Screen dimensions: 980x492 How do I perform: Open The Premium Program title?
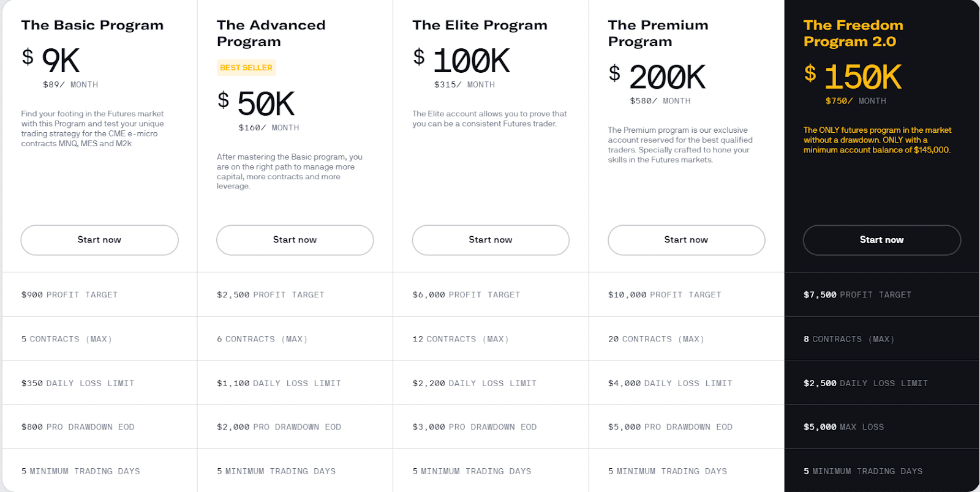point(658,33)
